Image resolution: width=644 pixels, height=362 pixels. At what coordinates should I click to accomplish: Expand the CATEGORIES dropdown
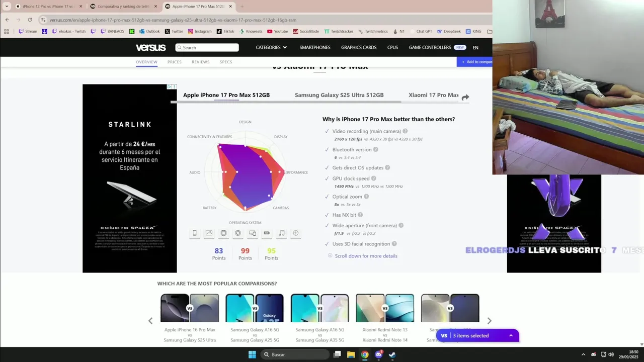point(271,47)
